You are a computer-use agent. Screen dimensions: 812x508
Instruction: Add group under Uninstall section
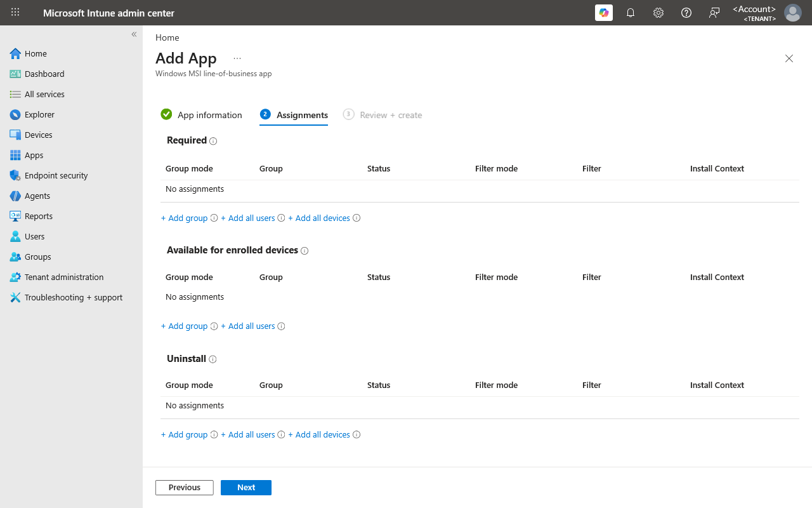click(185, 434)
